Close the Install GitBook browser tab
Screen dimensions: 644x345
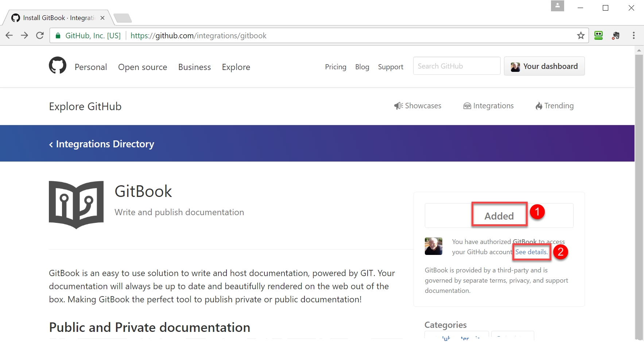102,18
